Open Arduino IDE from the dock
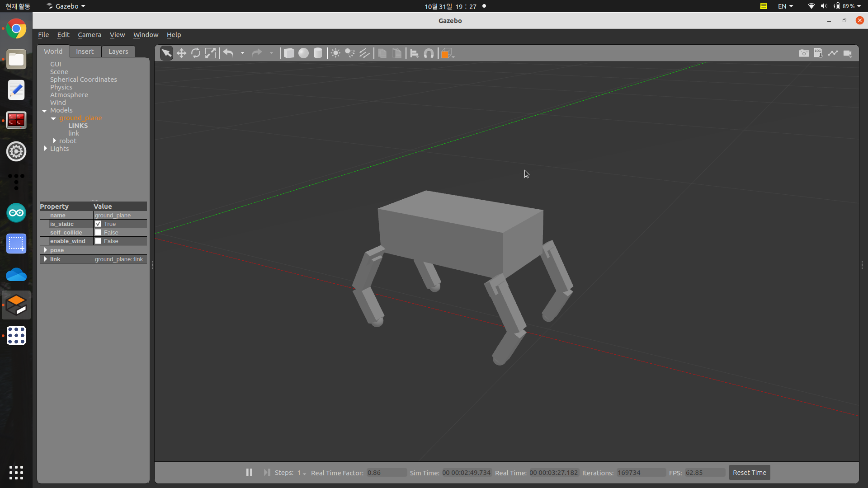The height and width of the screenshot is (488, 868). (x=16, y=213)
